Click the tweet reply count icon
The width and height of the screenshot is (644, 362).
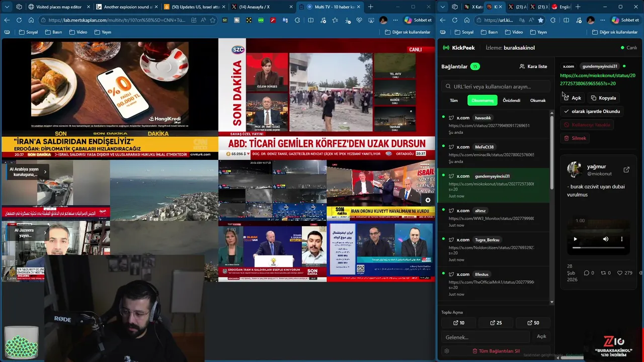tap(587, 273)
